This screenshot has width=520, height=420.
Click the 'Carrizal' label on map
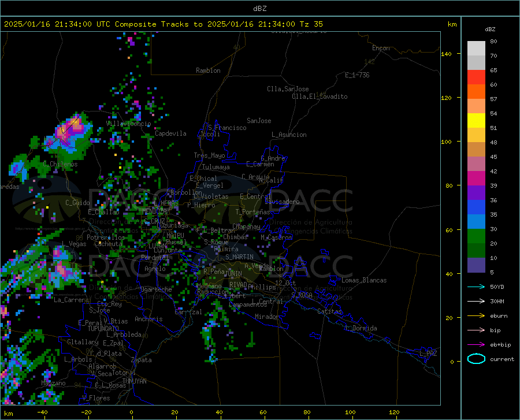tap(188, 312)
